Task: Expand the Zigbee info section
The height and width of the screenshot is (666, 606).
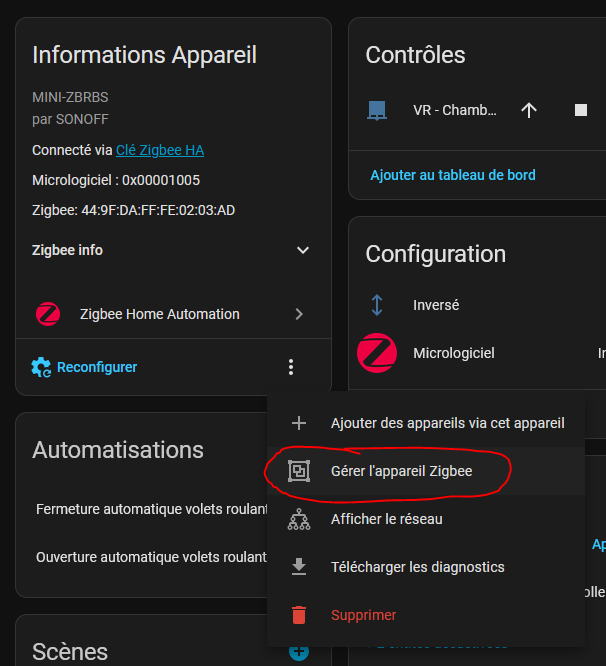Action: pos(303,250)
